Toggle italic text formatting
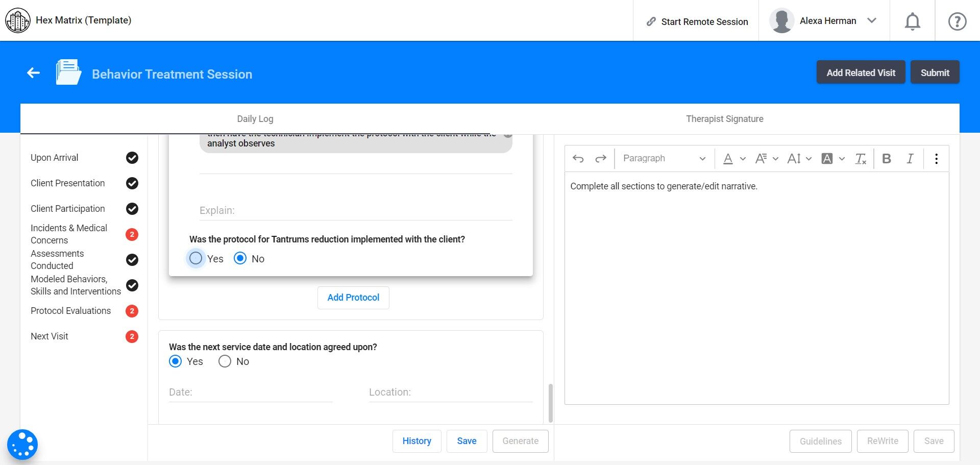 point(910,159)
